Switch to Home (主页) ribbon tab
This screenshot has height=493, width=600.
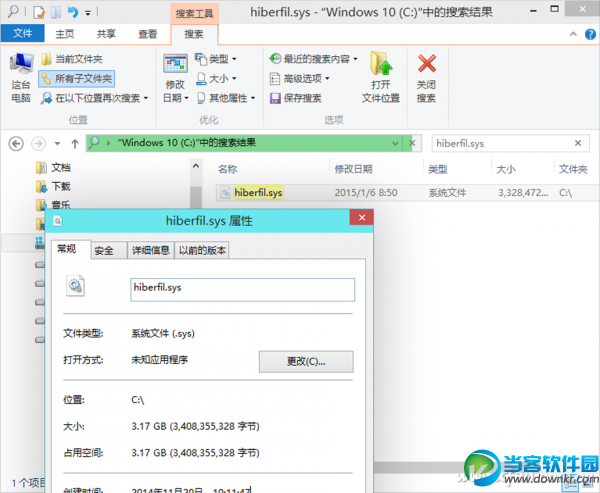(65, 34)
